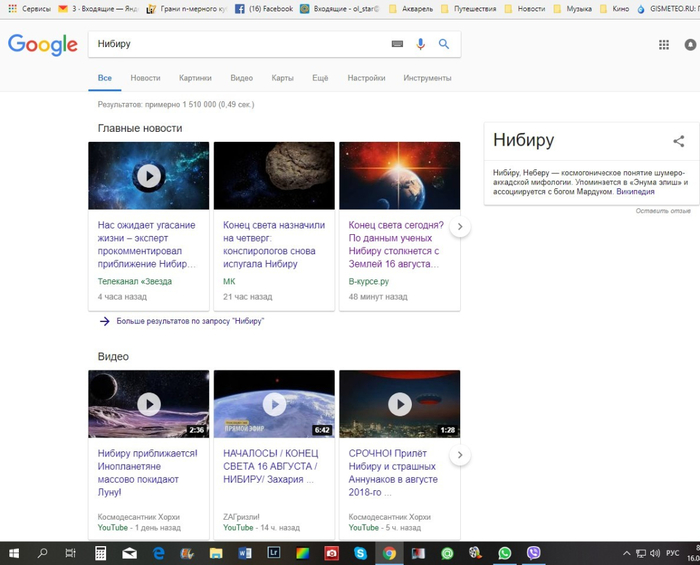
Task: Open GISMETEO.RU bookmark
Action: click(x=667, y=8)
